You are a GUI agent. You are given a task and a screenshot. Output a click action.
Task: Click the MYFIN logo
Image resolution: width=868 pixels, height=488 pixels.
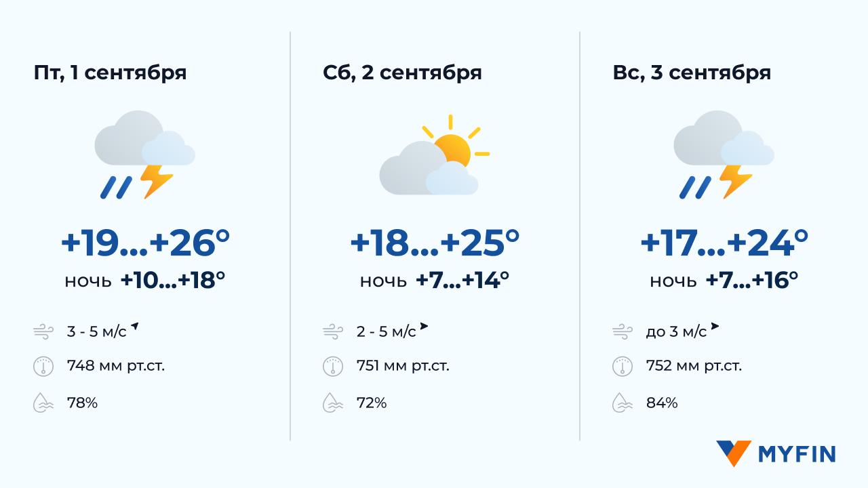point(776,453)
